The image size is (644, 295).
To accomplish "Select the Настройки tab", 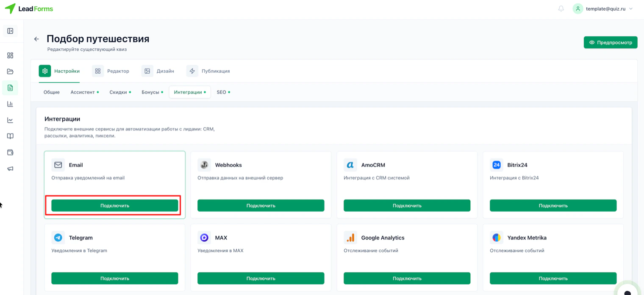I will point(59,71).
